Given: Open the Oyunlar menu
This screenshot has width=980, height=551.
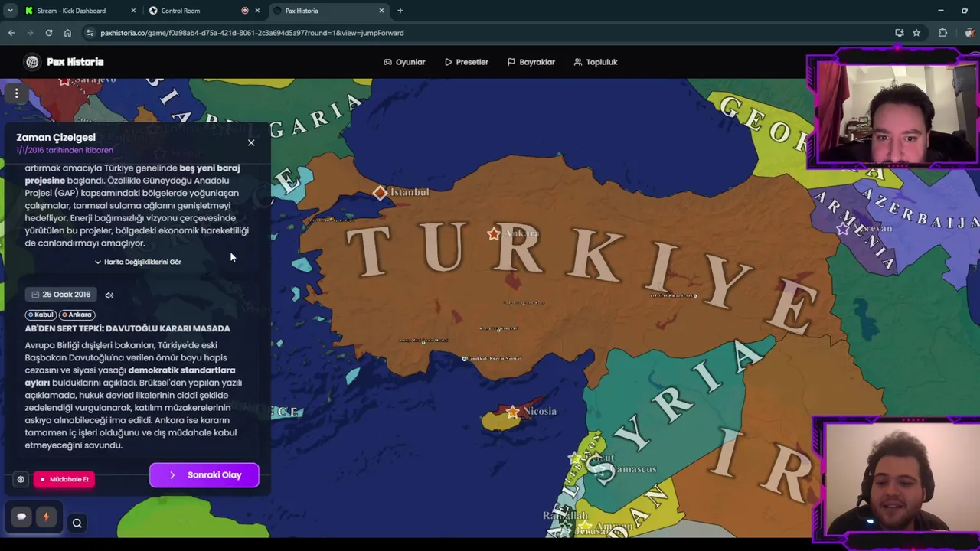Looking at the screenshot, I should pyautogui.click(x=404, y=62).
